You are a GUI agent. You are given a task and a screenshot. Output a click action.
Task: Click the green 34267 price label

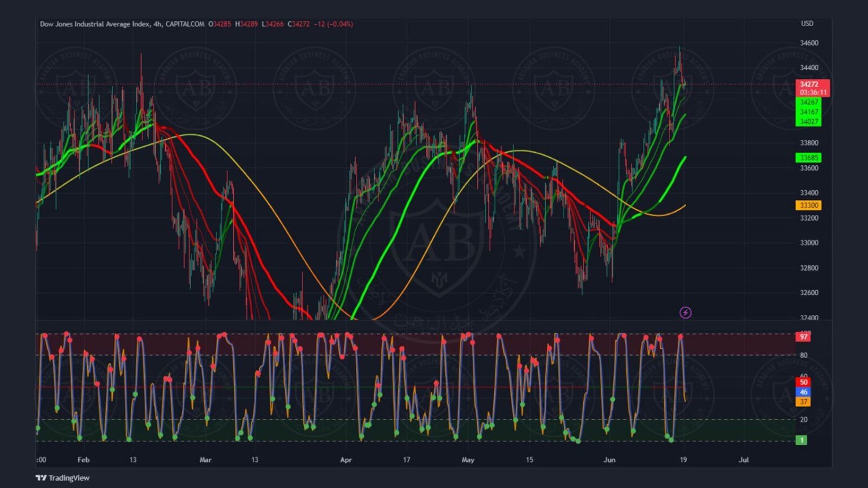pyautogui.click(x=808, y=102)
